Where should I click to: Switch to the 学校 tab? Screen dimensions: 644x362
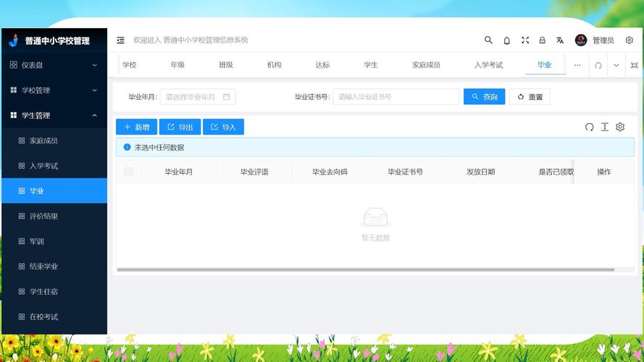click(130, 65)
